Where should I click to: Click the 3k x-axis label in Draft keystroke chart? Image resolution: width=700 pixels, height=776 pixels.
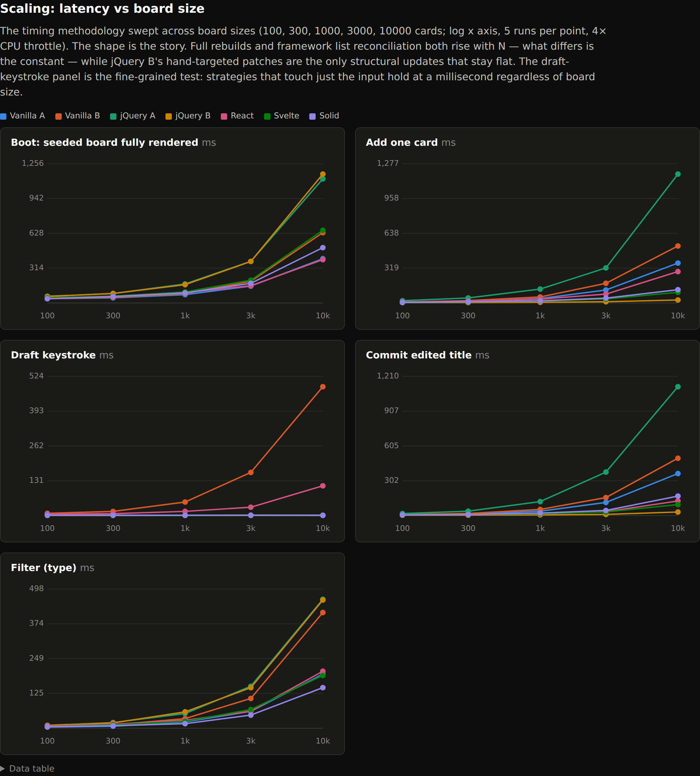[251, 528]
